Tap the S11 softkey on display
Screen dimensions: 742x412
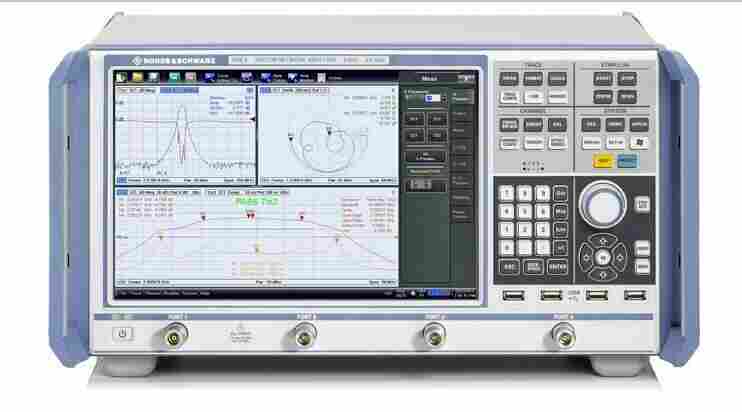414,118
